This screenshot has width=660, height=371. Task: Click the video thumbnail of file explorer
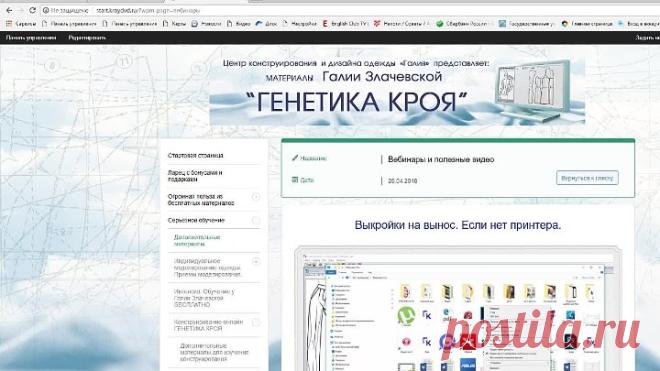(458, 309)
